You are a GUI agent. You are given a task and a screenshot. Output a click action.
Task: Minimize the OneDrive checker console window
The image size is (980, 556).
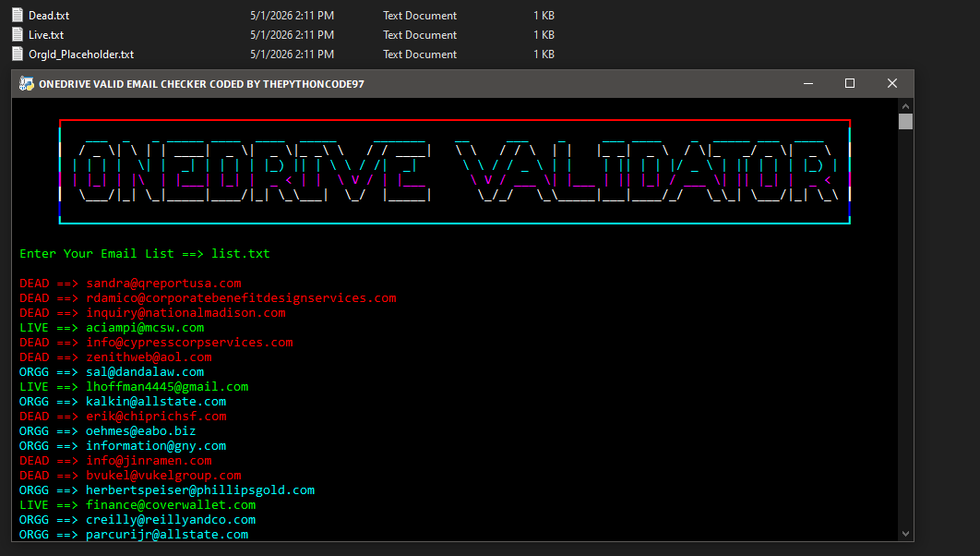point(808,84)
